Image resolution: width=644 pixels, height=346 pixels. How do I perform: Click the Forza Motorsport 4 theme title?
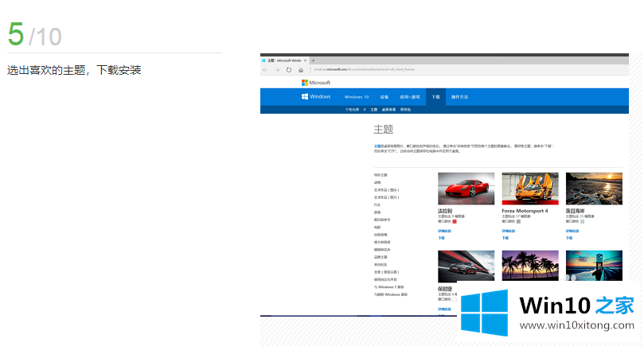click(x=525, y=211)
